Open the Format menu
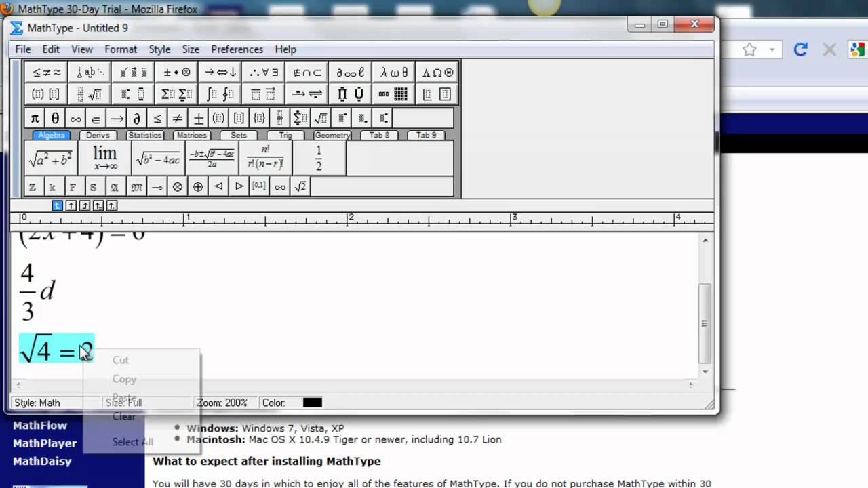Screen dimensions: 868x488 (x=121, y=49)
